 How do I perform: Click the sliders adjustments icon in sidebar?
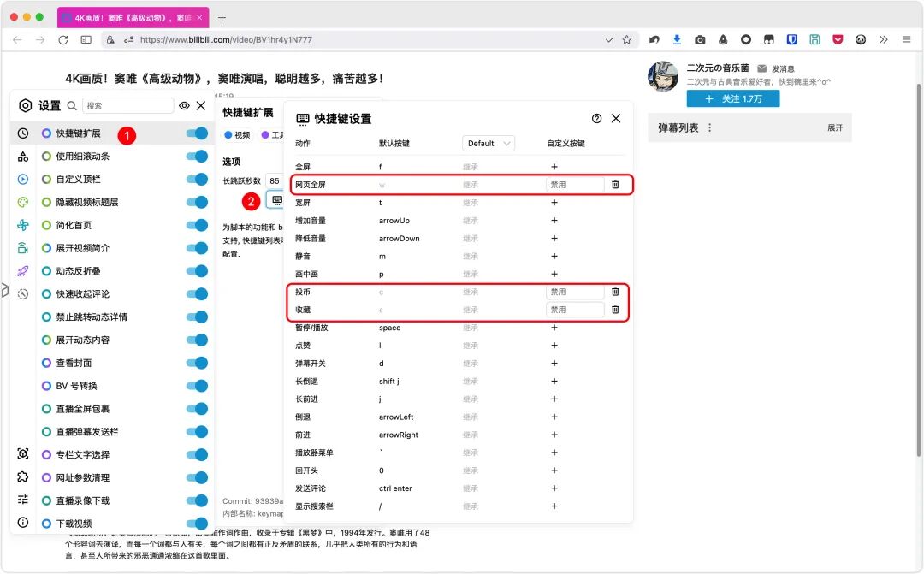click(x=23, y=500)
